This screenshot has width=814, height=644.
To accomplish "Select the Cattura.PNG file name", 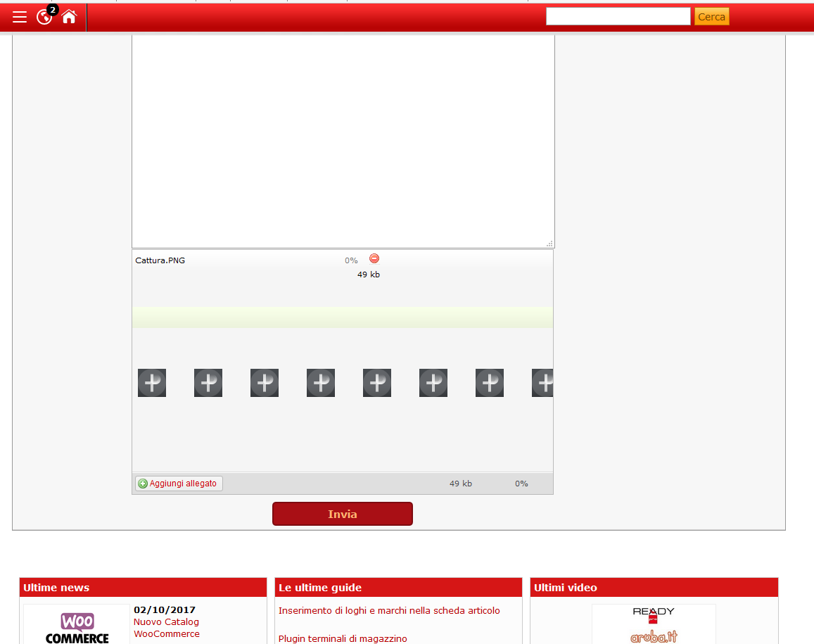I will [x=160, y=260].
